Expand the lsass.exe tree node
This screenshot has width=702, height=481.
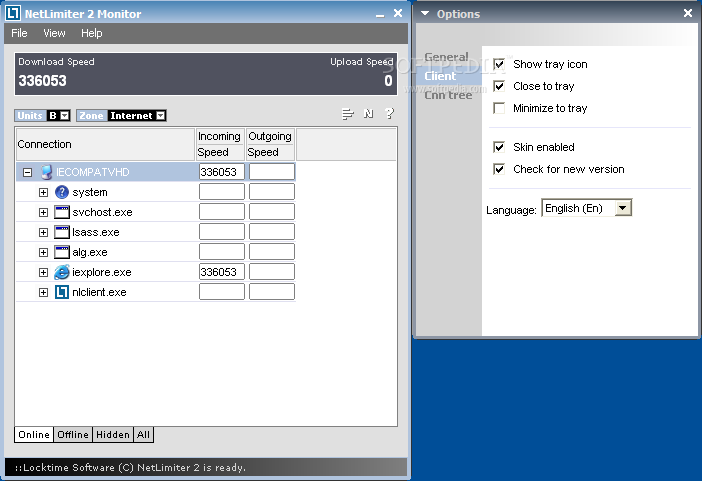point(43,232)
